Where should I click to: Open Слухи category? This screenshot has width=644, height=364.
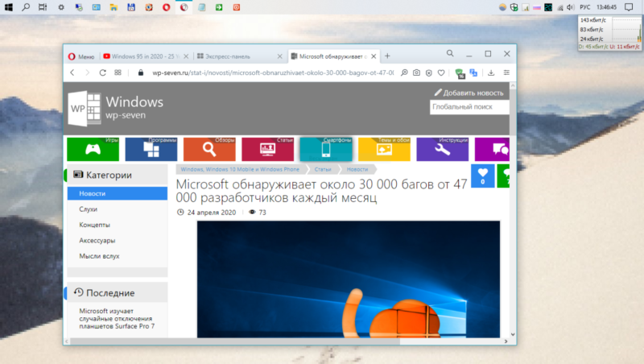(89, 209)
